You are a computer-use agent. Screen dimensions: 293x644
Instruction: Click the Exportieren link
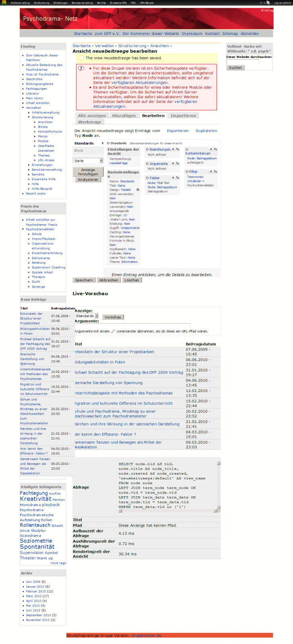coord(177,131)
